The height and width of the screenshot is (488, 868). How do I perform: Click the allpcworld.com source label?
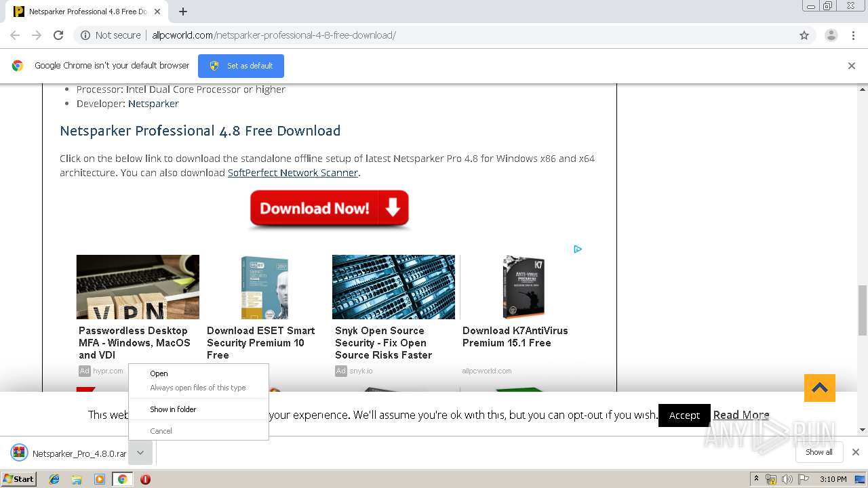[x=487, y=371]
